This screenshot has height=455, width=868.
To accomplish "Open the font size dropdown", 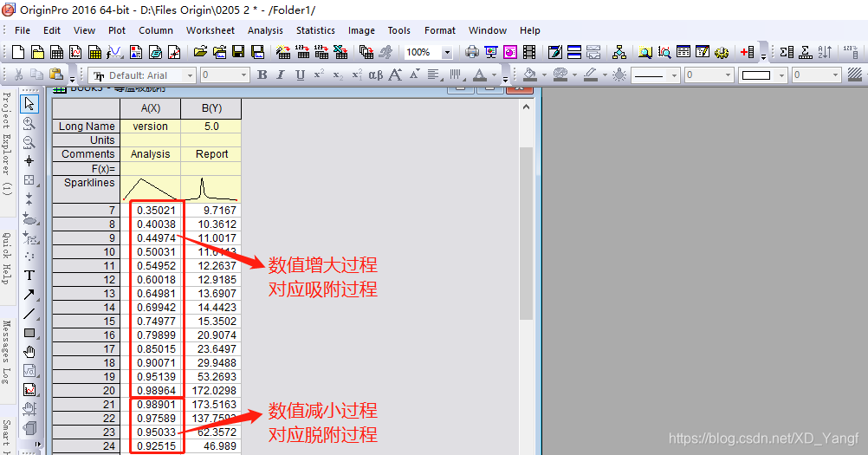I will click(x=243, y=75).
